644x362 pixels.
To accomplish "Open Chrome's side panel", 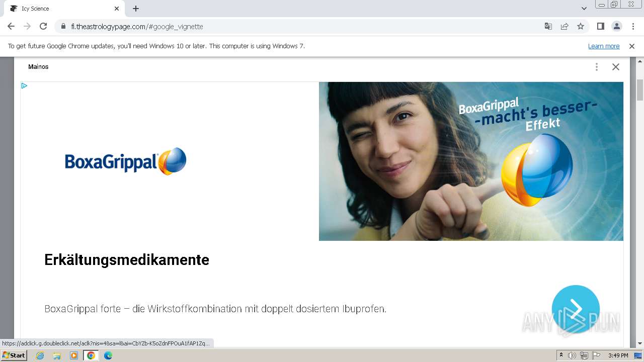I will pos(600,26).
